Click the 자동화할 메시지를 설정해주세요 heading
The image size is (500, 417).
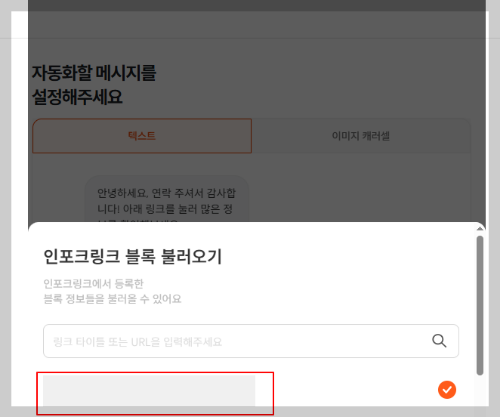pyautogui.click(x=94, y=85)
